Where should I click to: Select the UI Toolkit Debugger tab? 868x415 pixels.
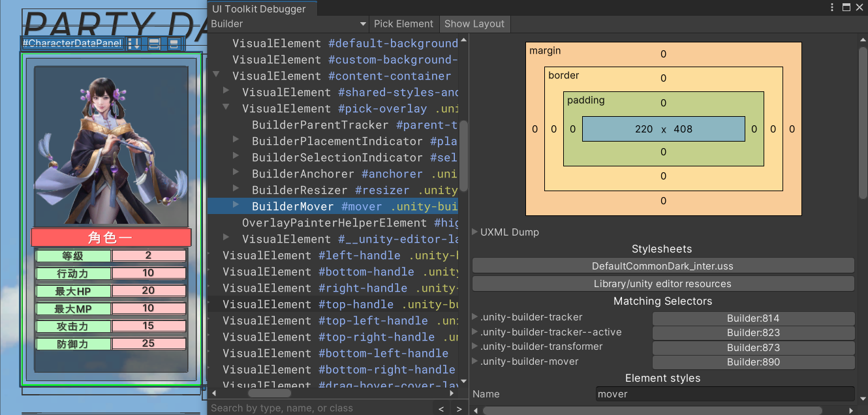coord(261,8)
